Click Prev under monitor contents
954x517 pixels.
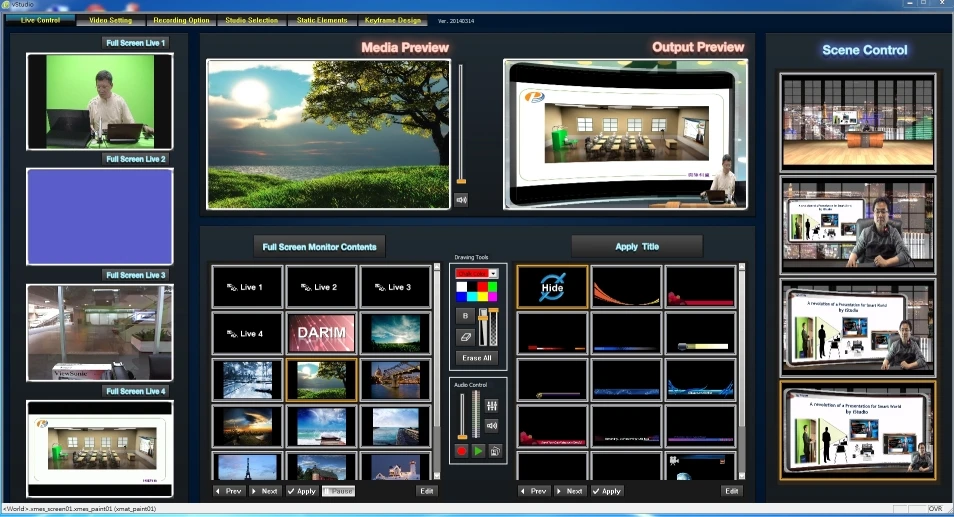229,491
